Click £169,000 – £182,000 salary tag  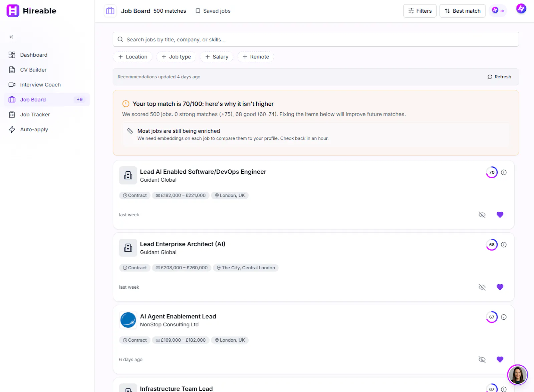181,340
